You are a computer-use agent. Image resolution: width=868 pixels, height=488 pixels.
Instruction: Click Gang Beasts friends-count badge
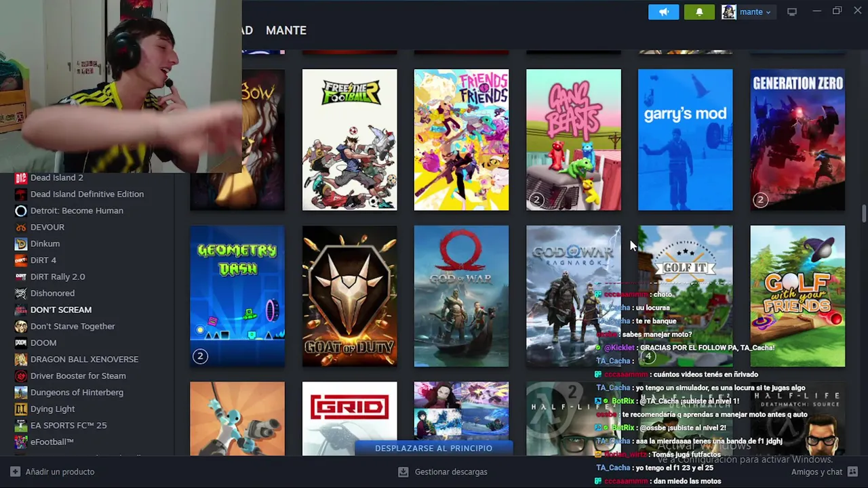click(536, 200)
